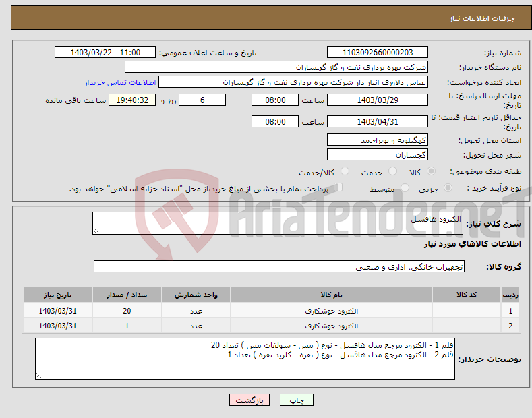Click the delivery city field گچساران
The width and height of the screenshot is (532, 418).
[378, 154]
